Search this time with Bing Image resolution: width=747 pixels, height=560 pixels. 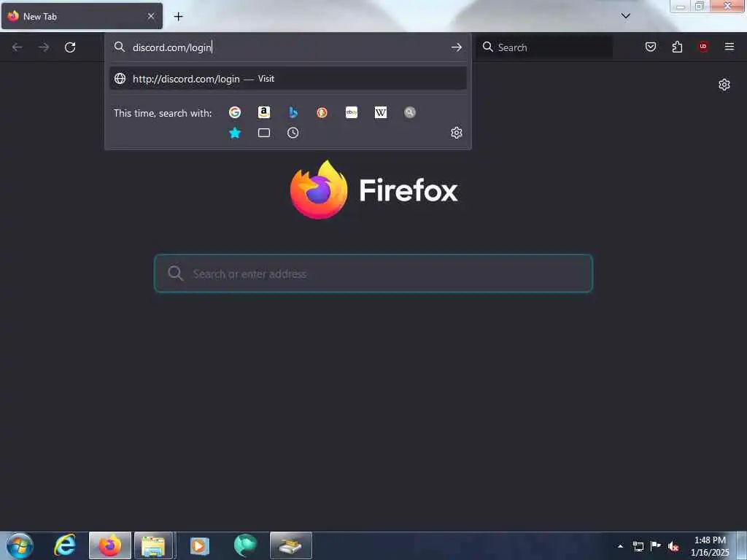coord(293,112)
